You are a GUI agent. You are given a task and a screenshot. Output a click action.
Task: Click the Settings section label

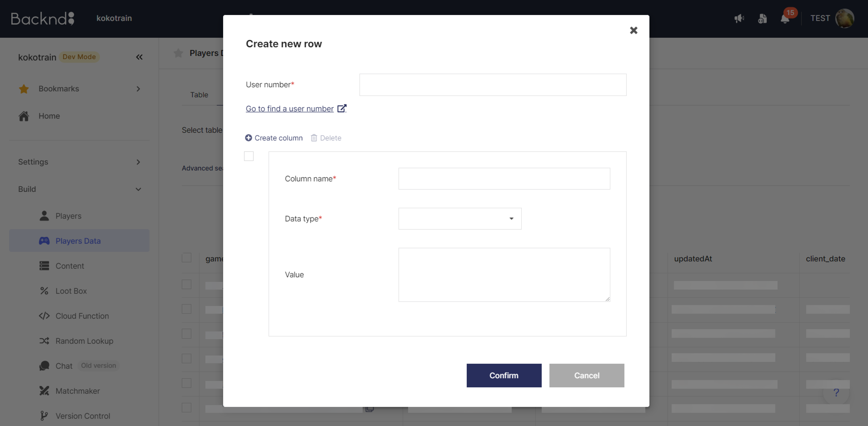point(33,162)
